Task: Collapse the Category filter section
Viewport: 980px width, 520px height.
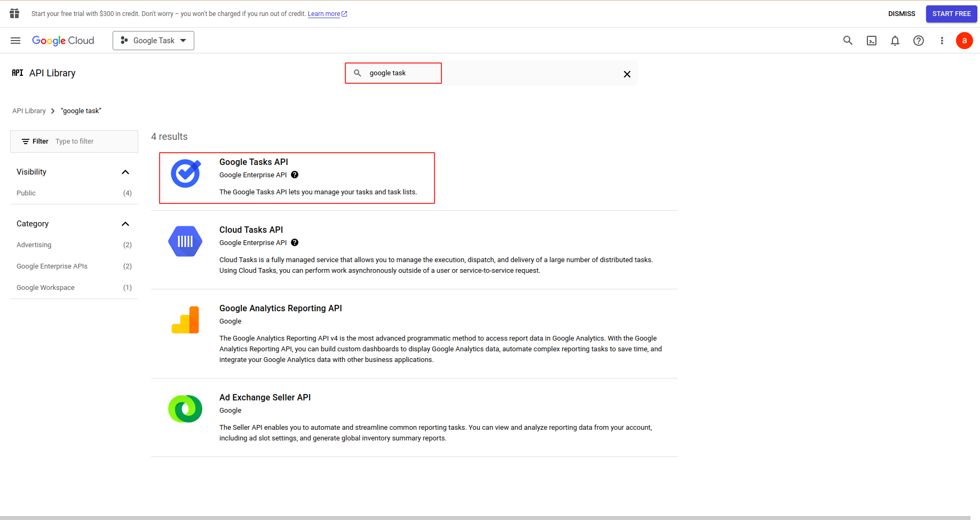Action: point(125,224)
